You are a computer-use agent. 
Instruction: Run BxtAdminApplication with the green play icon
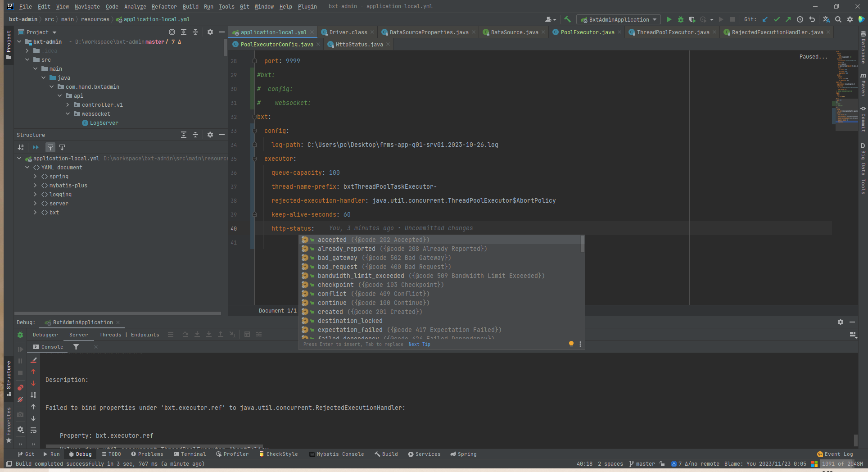coord(669,19)
